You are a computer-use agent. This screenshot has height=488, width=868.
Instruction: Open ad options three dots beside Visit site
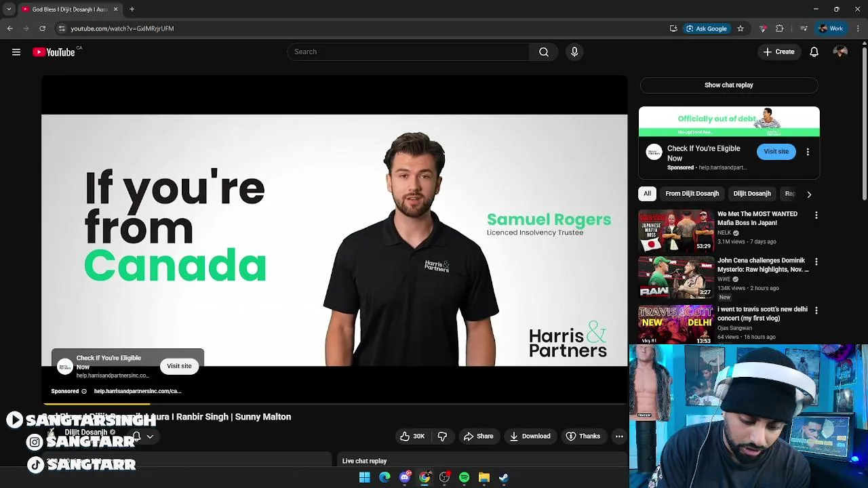pos(808,152)
